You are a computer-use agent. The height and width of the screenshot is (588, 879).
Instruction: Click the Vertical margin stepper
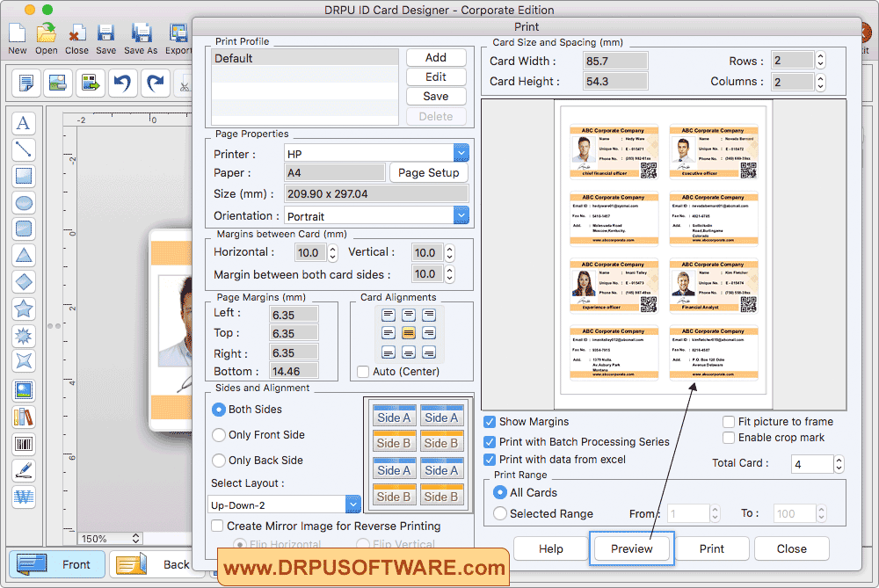coord(449,253)
